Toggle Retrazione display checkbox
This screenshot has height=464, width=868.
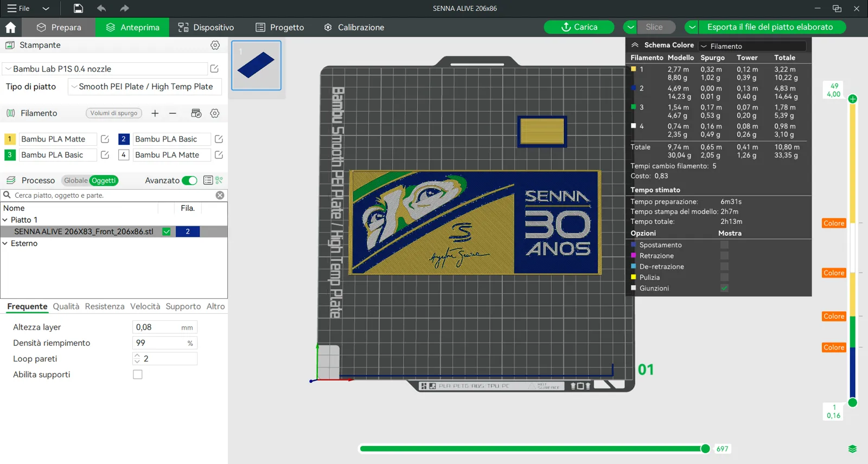click(x=724, y=256)
